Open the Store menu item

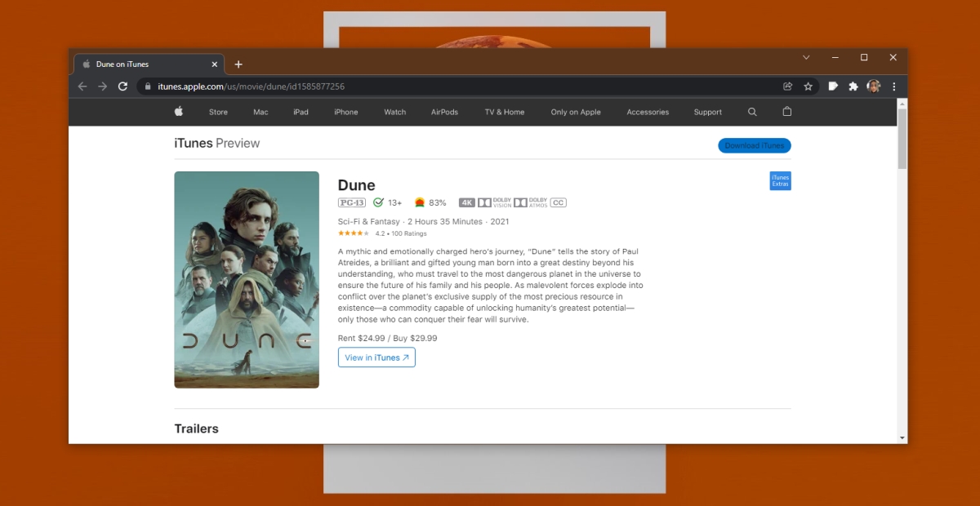point(218,112)
